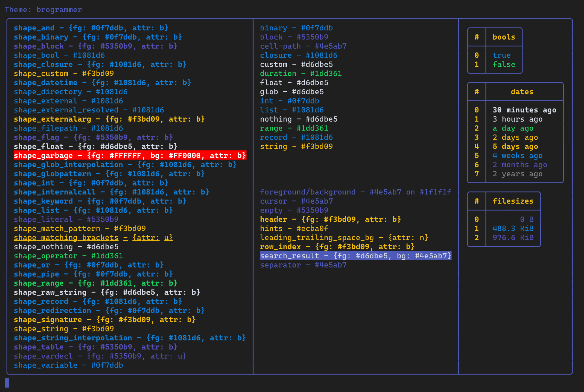Select the 'true' cell in bools table
Image resolution: width=584 pixels, height=392 pixels.
(x=502, y=55)
